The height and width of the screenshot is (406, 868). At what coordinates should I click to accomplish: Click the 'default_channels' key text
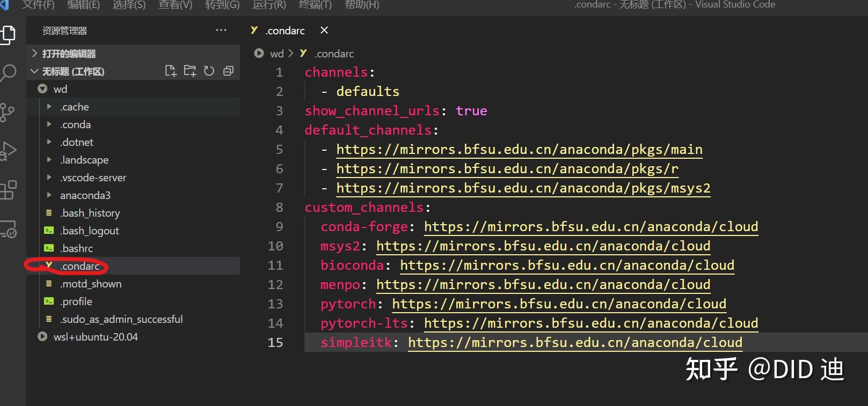coord(368,130)
